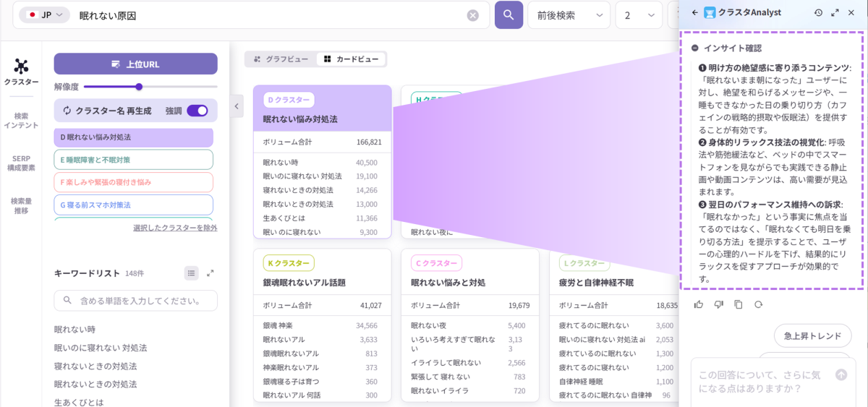Viewport: 868px width, 407px height.
Task: Go back with arrow in クラスタAnalyst panel
Action: (695, 12)
